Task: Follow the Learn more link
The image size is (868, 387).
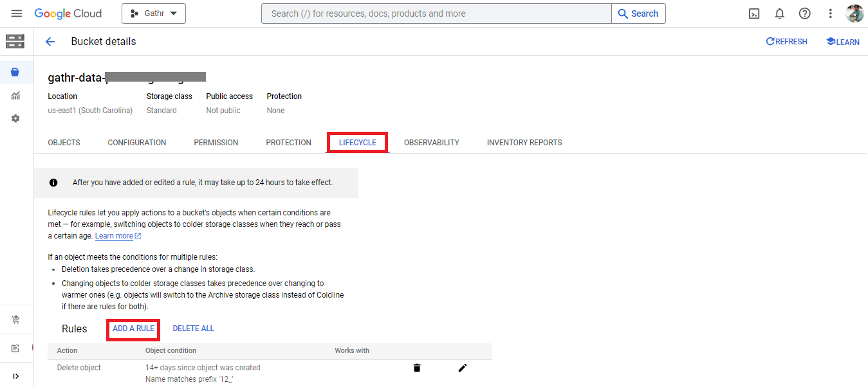Action: pos(114,236)
